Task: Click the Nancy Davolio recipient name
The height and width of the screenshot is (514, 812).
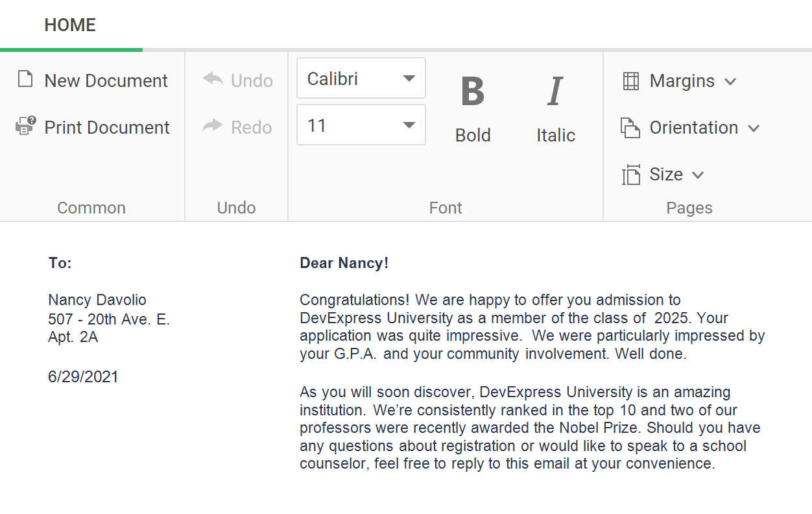Action: pos(97,300)
